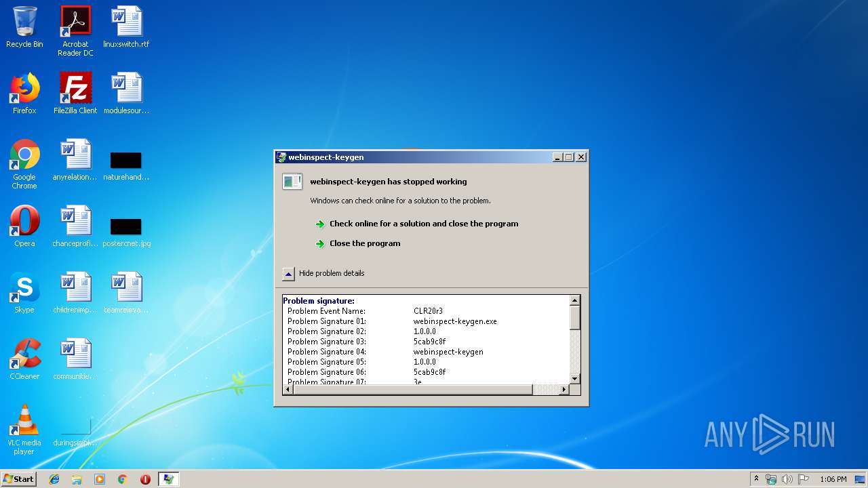Launch CCleaner desktop shortcut

tap(24, 359)
